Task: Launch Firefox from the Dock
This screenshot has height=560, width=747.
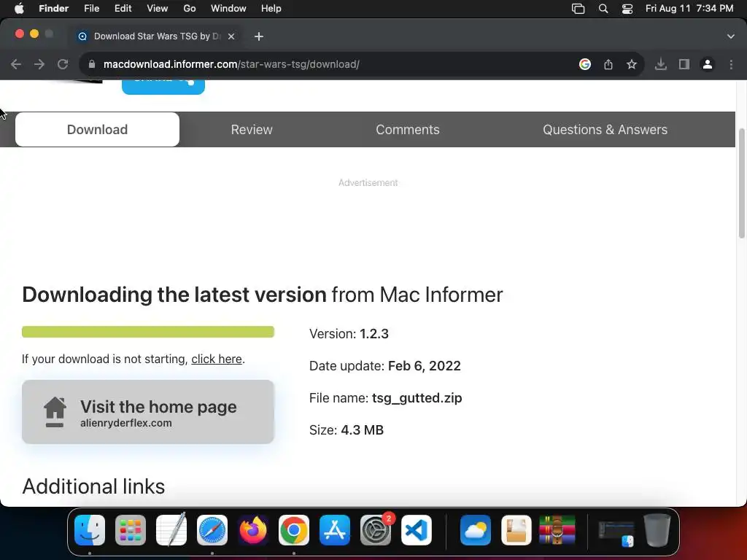Action: 253,530
